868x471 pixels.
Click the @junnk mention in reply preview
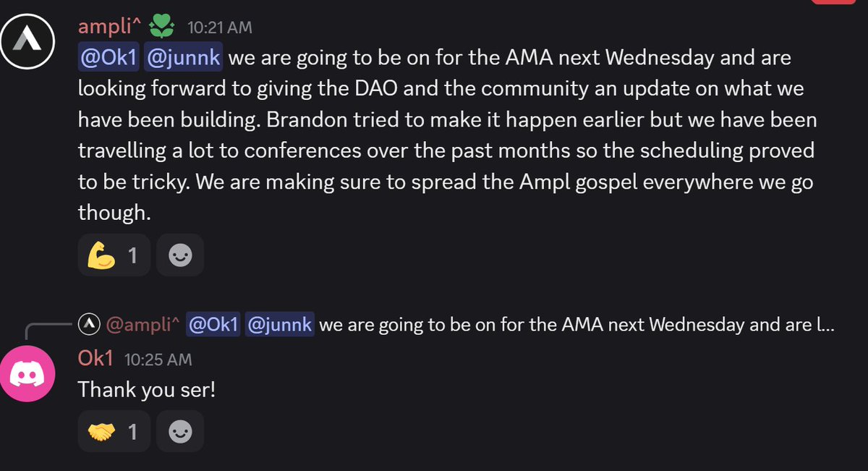[x=280, y=326]
